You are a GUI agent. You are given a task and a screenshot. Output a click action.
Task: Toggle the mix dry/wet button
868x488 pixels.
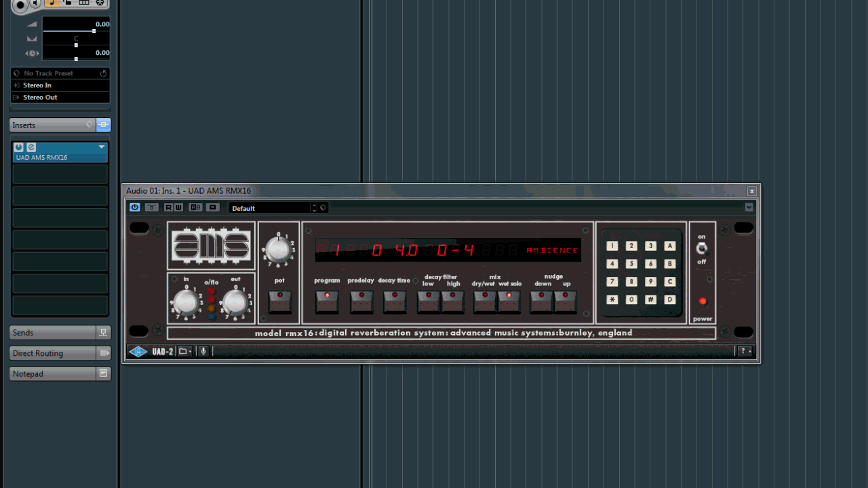484,302
